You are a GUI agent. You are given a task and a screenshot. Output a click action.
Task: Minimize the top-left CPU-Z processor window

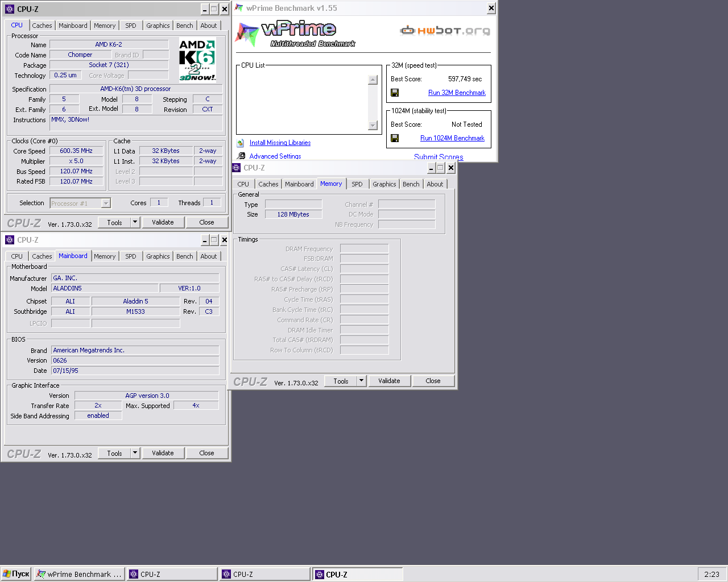205,9
